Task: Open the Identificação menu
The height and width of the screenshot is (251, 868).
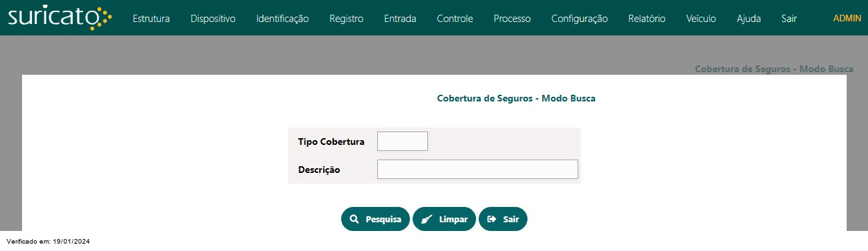Action: click(x=282, y=19)
